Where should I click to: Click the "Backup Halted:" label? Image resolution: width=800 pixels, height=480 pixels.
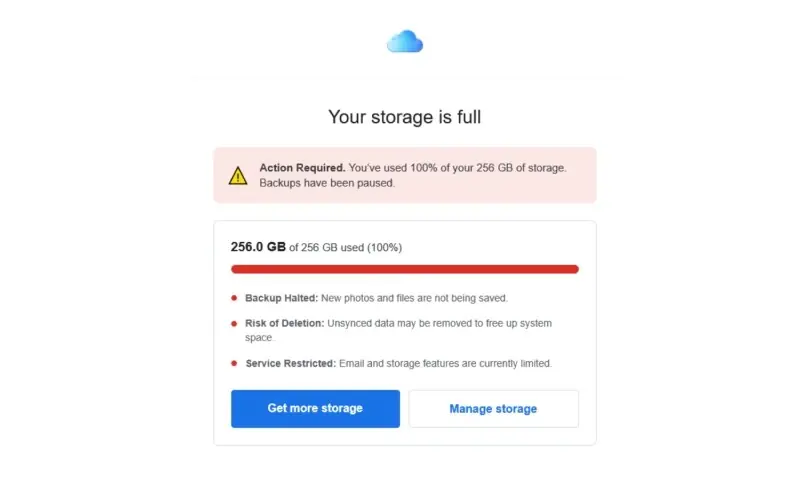pos(281,298)
